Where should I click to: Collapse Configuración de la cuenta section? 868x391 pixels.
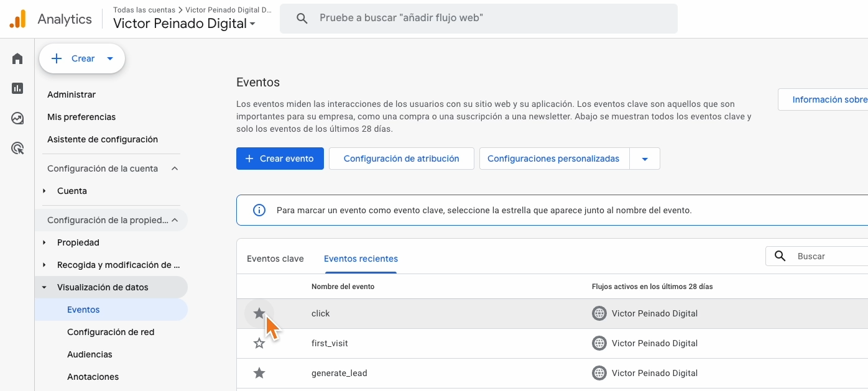pyautogui.click(x=175, y=168)
